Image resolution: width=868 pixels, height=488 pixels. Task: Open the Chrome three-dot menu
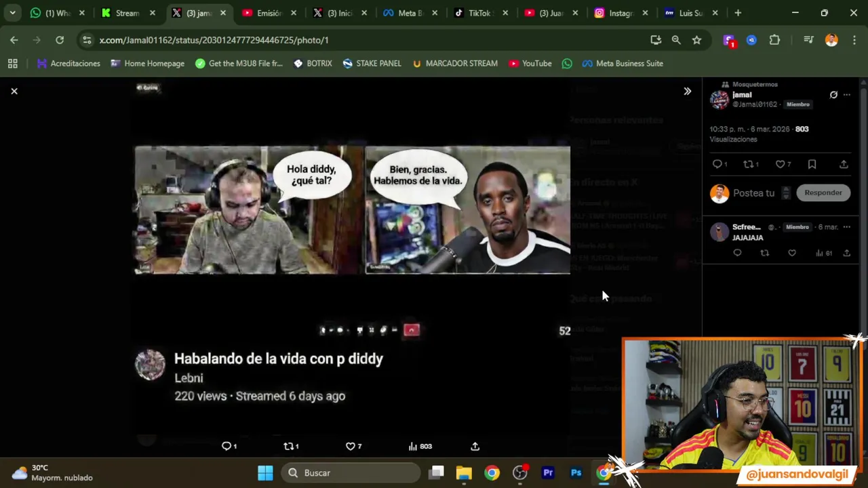tap(854, 40)
